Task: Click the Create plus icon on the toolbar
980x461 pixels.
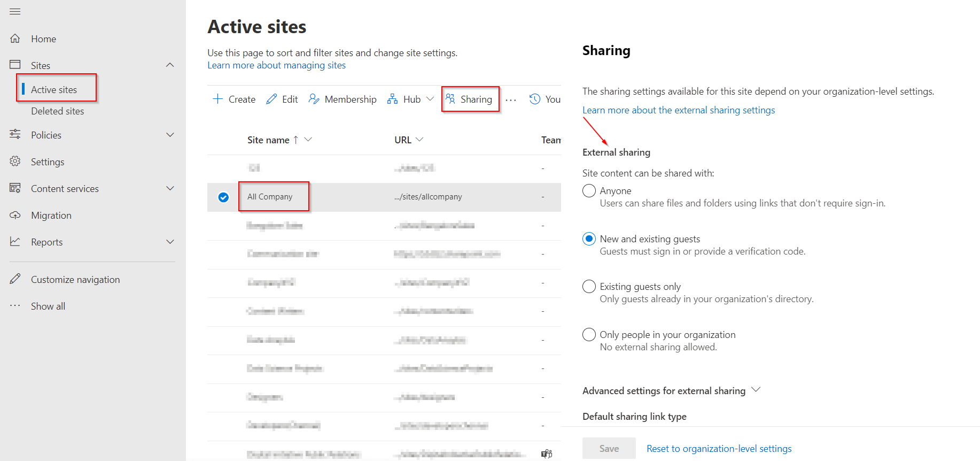Action: pos(218,98)
